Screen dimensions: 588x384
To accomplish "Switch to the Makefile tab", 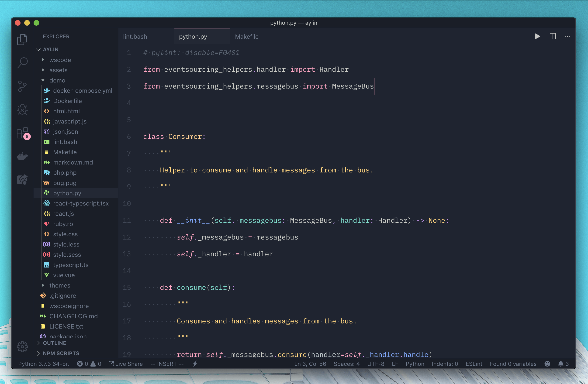I will pos(247,37).
